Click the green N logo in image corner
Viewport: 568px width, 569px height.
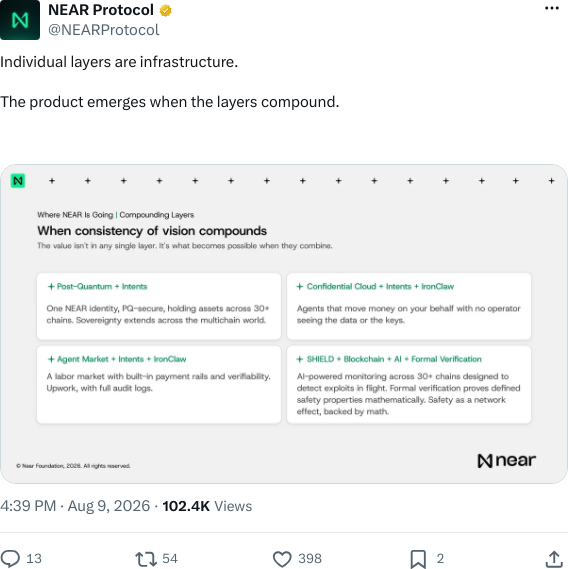pos(18,181)
